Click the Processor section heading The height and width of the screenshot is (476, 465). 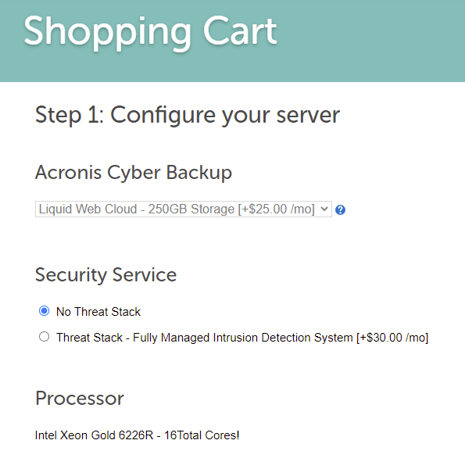tap(80, 399)
